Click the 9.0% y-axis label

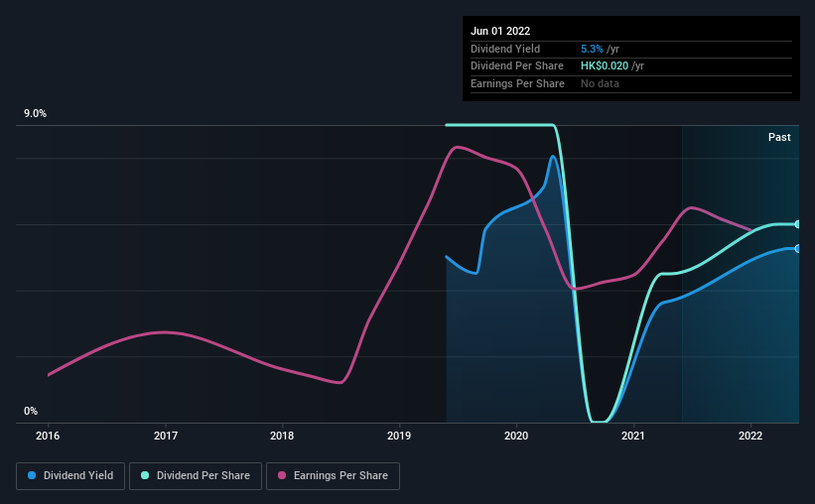pyautogui.click(x=35, y=114)
